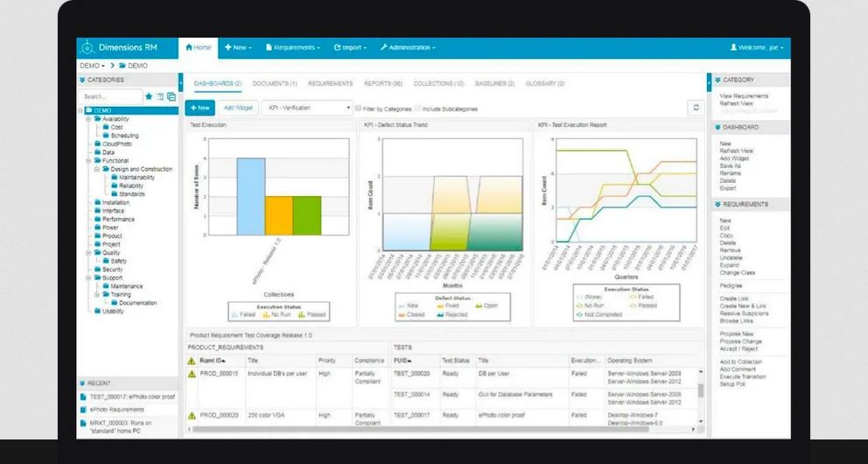Click the blue New dashboard button
Image resolution: width=868 pixels, height=464 pixels.
pyautogui.click(x=199, y=108)
